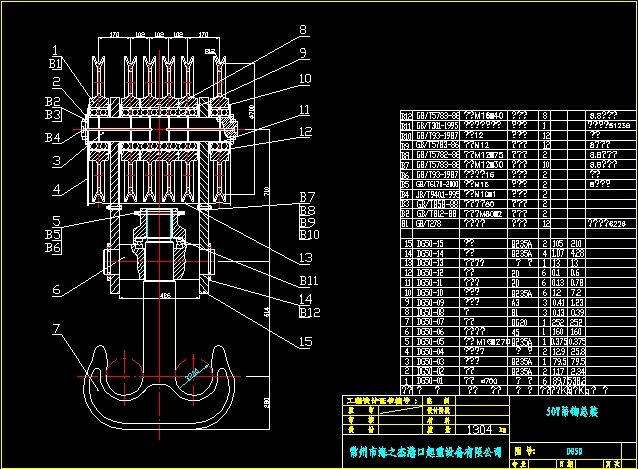The width and height of the screenshot is (638, 469).
Task: Click the 406 dimension text under the crosshead
Action: 165,296
